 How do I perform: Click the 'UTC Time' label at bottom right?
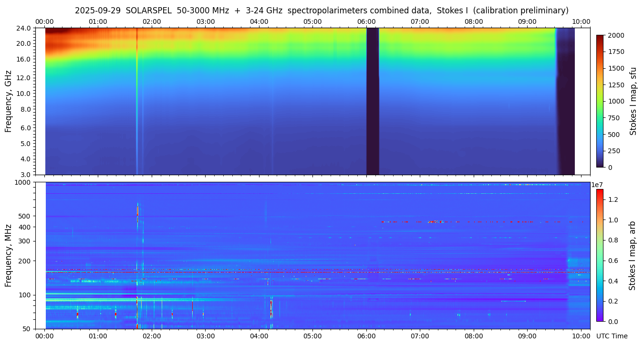coord(612,336)
